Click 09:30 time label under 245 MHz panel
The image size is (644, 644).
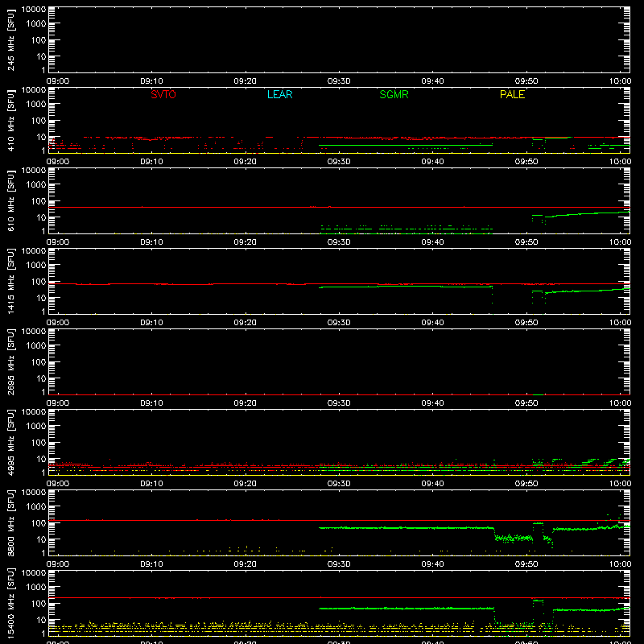[339, 81]
